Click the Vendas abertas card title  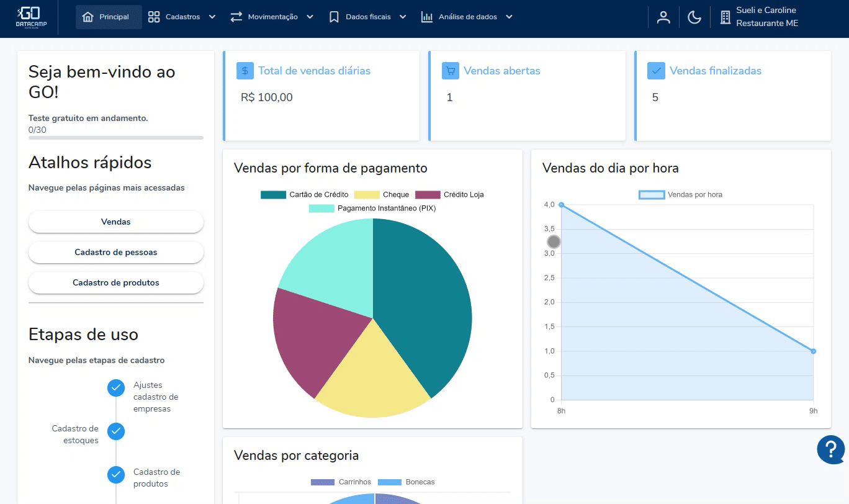[502, 71]
